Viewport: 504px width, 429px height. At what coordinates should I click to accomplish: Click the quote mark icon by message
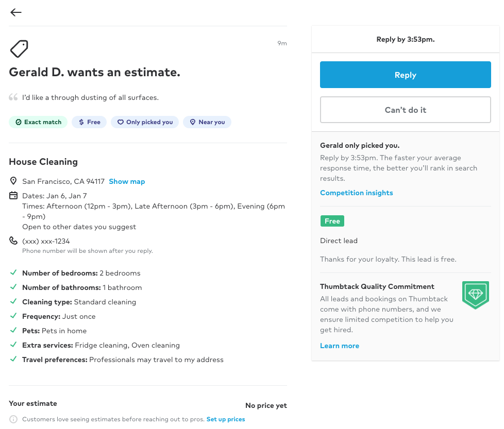[x=13, y=97]
